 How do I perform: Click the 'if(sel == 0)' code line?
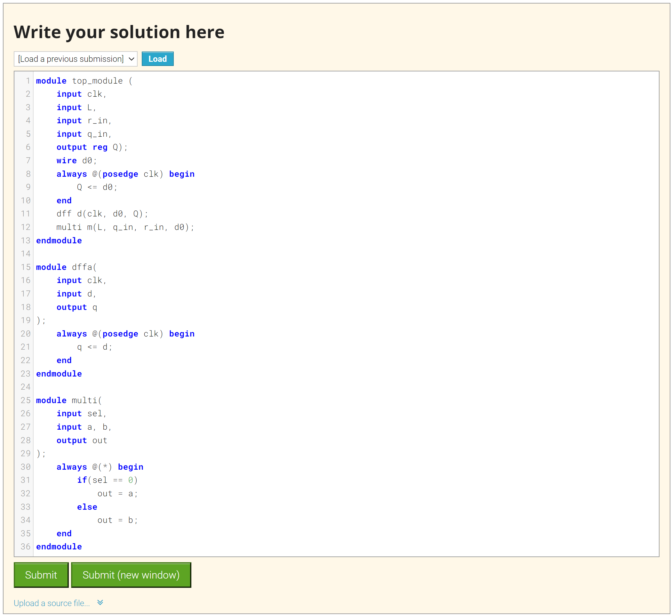click(x=107, y=480)
